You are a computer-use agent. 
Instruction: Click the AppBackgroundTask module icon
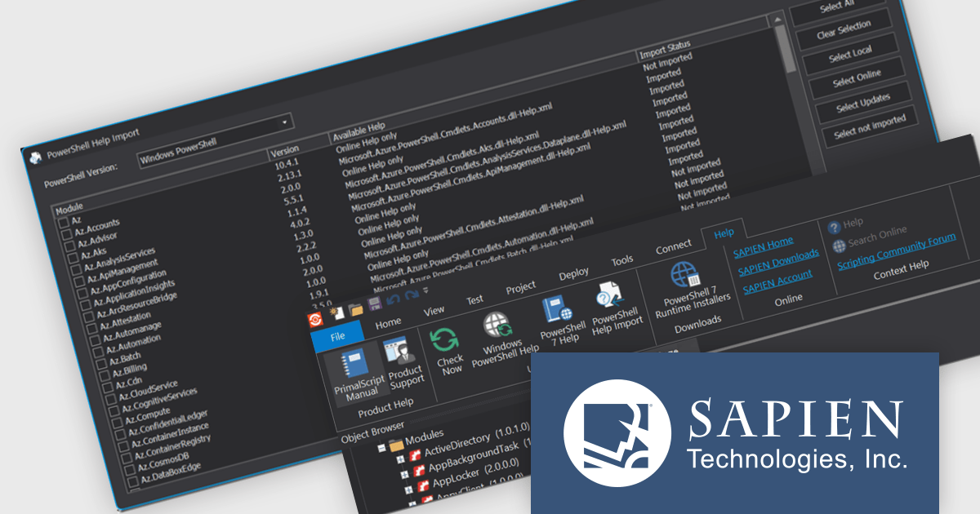tap(418, 472)
